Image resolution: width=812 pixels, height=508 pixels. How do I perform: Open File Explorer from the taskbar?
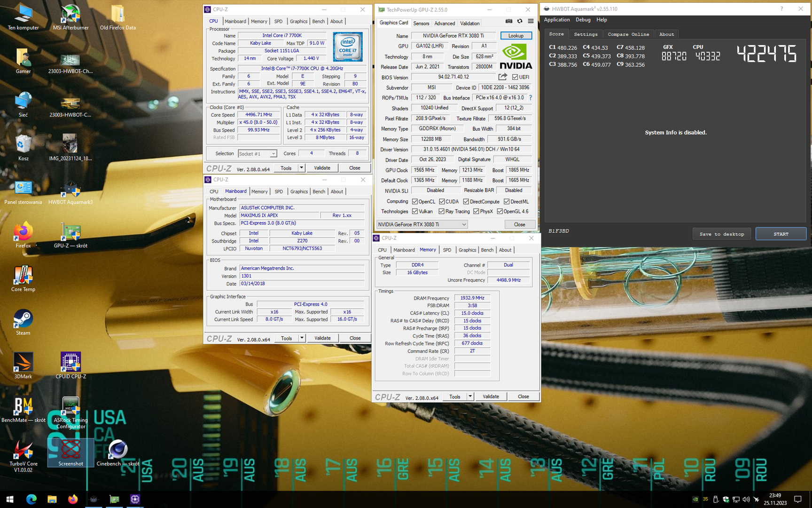tap(52, 499)
